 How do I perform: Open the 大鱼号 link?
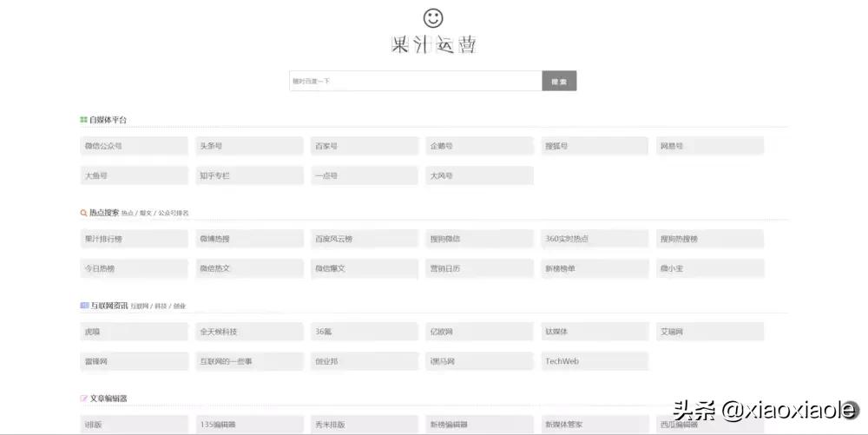pos(134,175)
